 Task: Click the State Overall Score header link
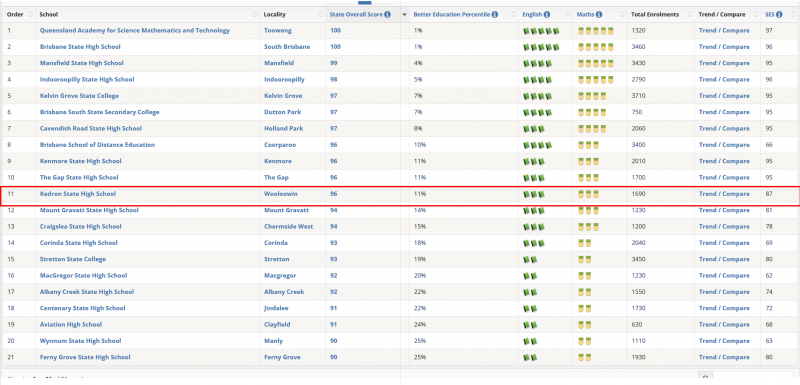click(356, 15)
